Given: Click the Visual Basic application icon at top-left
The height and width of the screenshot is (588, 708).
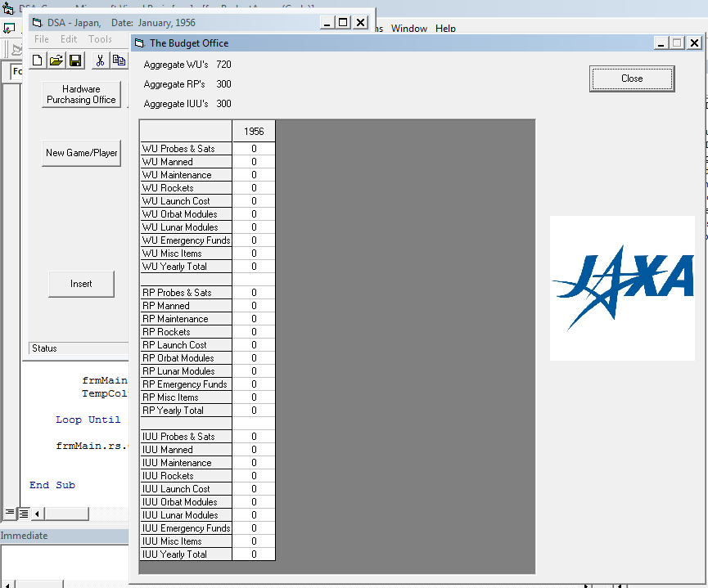Looking at the screenshot, I should (x=8, y=8).
